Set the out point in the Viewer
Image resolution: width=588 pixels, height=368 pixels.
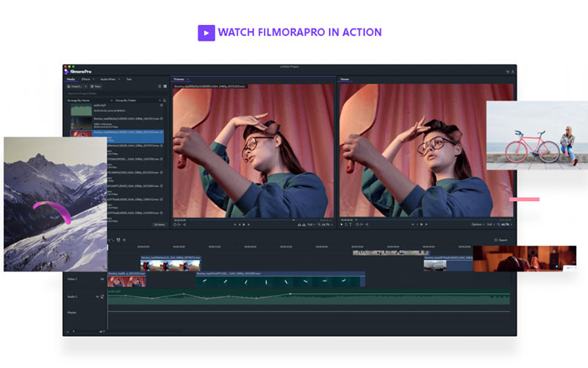click(x=367, y=224)
